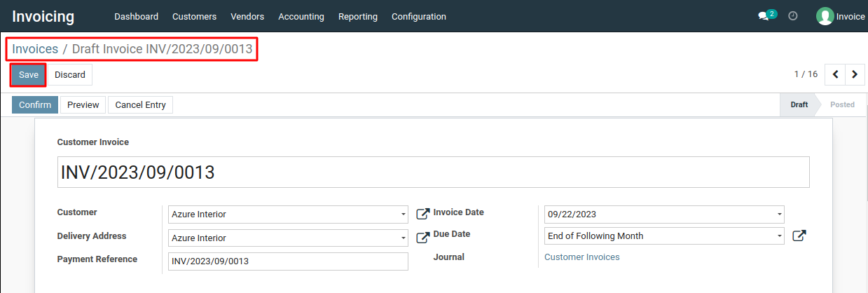The width and height of the screenshot is (868, 293).
Task: Select the Posted status stage
Action: point(842,104)
